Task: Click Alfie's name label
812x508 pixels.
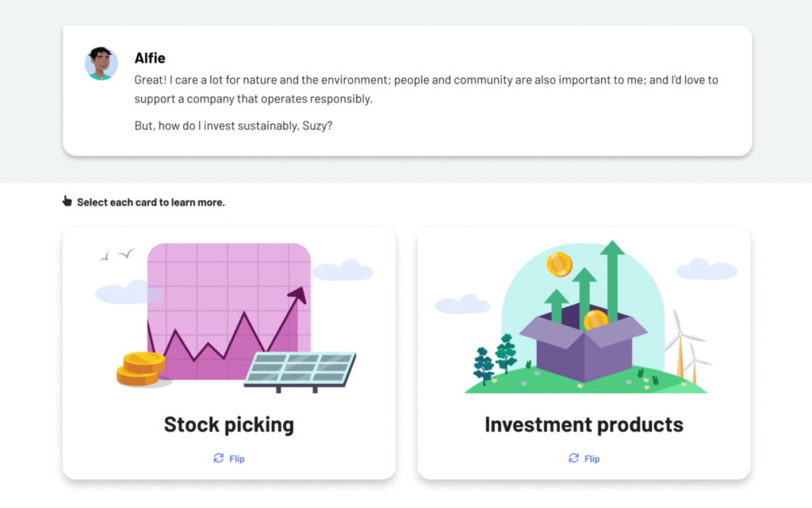Action: click(151, 57)
